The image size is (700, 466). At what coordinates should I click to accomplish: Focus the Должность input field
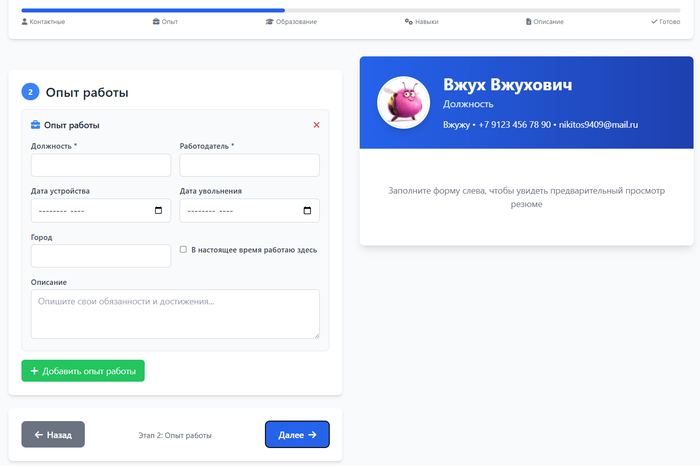coord(101,165)
